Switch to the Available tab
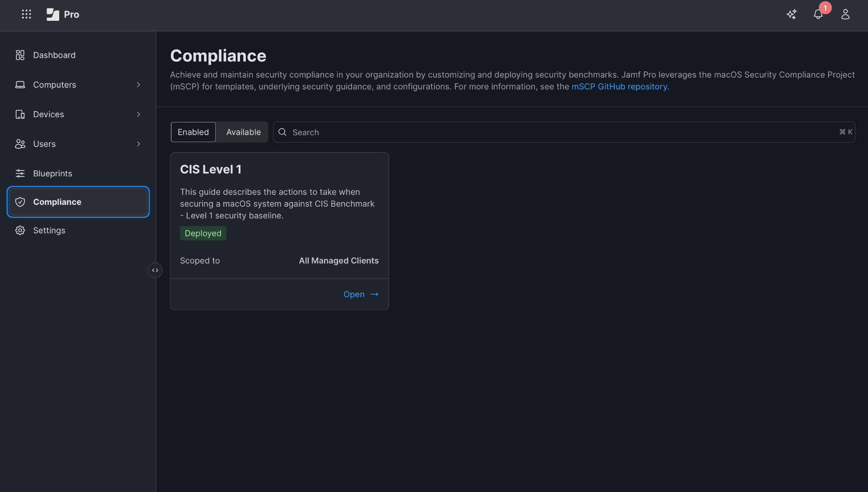Image resolution: width=868 pixels, height=492 pixels. tap(244, 132)
